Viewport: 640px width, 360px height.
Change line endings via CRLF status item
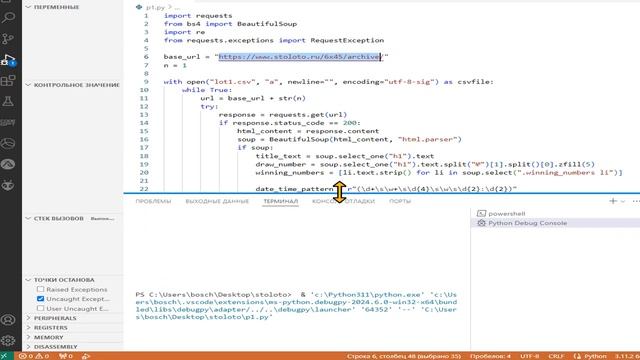click(556, 356)
